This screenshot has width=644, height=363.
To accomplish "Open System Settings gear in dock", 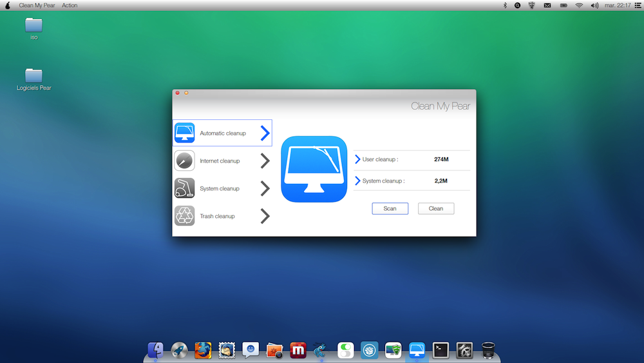I will coord(464,350).
